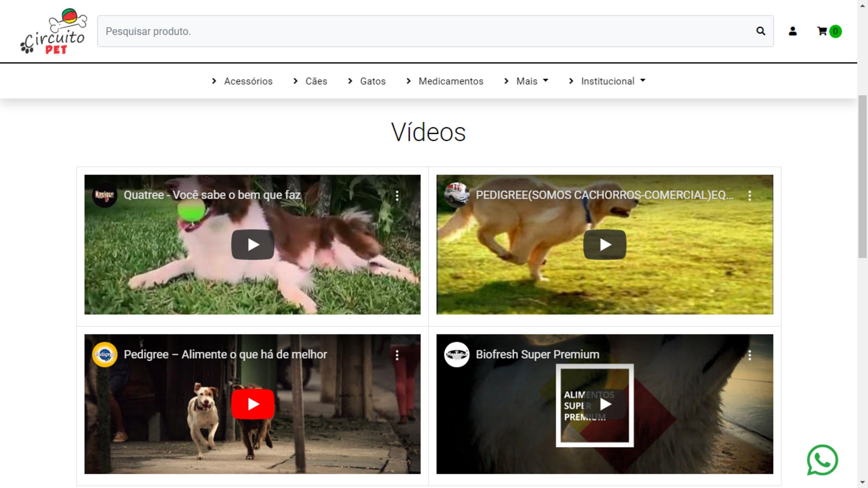Screen dimensions: 868x488
Task: Open more options on Quatree video
Action: point(397,196)
